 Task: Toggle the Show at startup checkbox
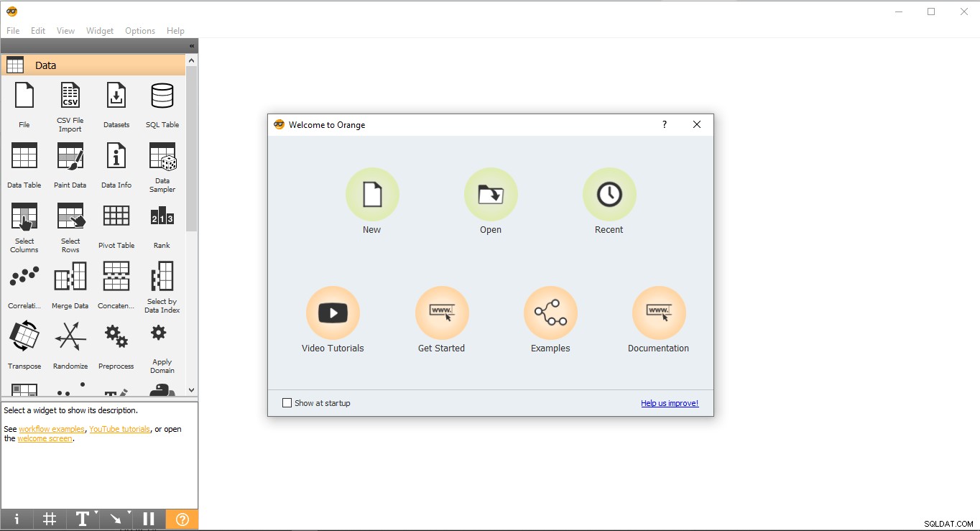tap(287, 403)
